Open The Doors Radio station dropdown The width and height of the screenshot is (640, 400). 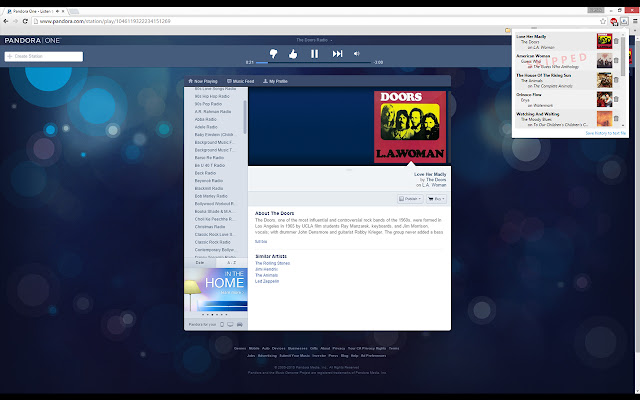point(314,40)
